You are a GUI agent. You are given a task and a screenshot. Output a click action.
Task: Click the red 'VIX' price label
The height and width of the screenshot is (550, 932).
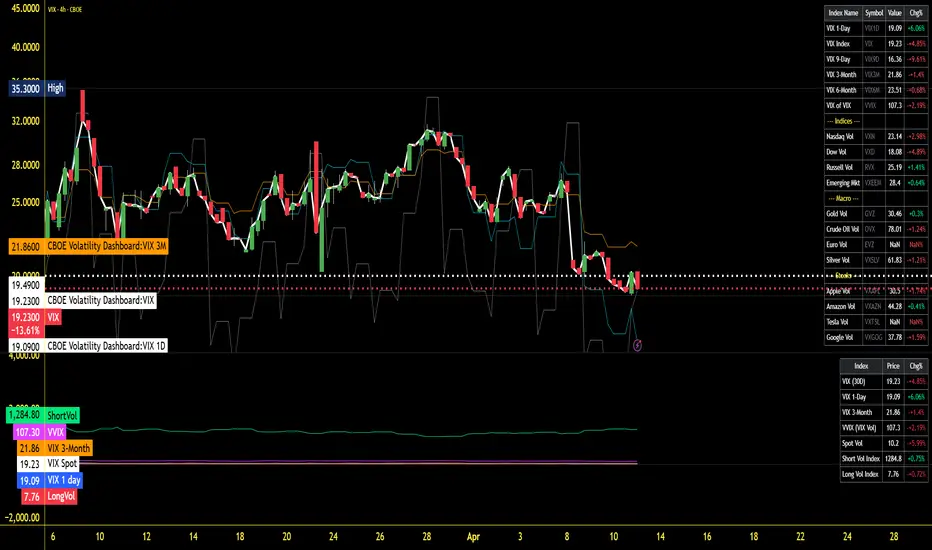tap(53, 317)
